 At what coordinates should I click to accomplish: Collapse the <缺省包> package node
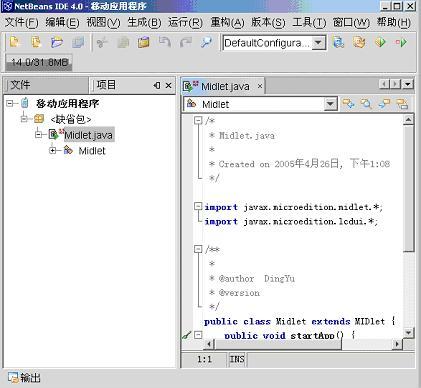24,119
